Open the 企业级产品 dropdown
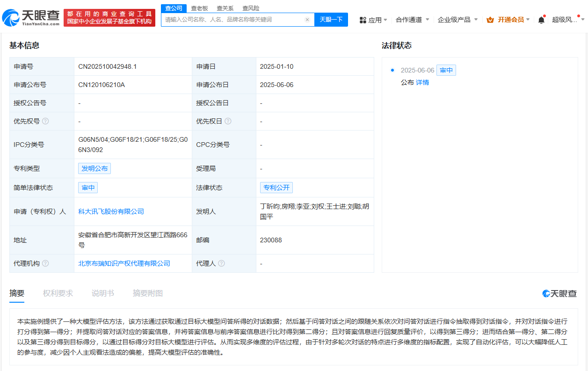 [x=455, y=20]
